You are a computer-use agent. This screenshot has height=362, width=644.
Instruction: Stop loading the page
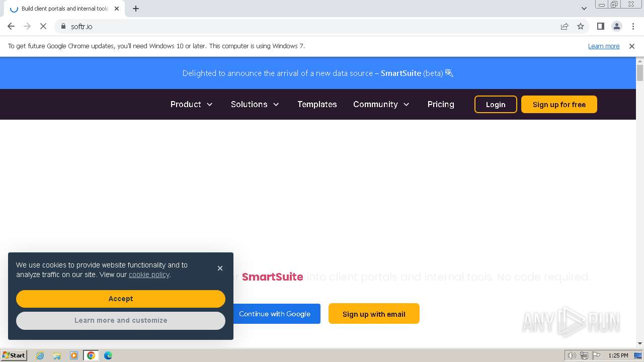point(43,26)
